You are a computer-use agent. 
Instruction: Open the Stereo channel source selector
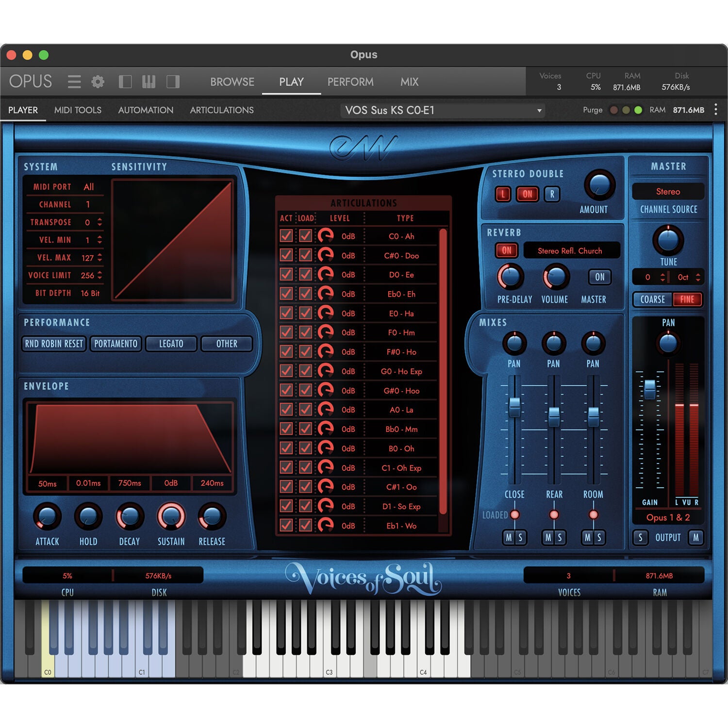click(668, 192)
